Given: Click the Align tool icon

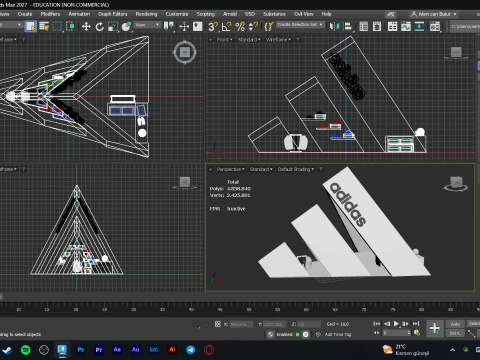Looking at the screenshot, I should pos(348,26).
